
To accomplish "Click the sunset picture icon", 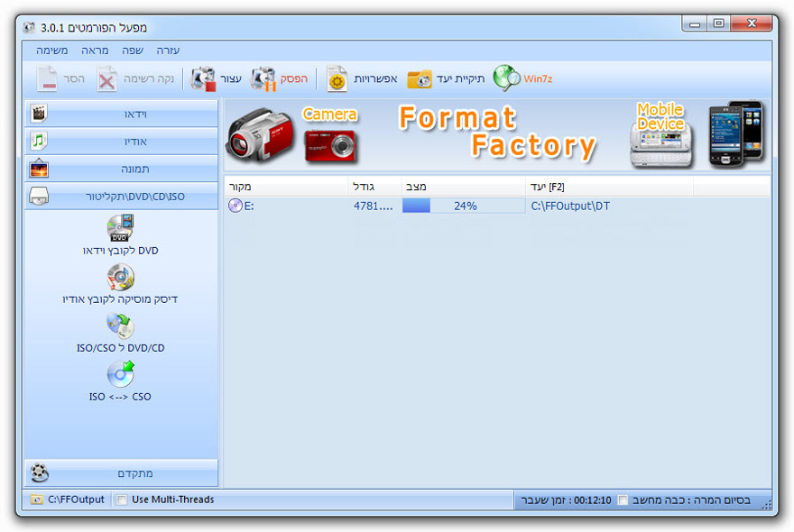I will pyautogui.click(x=39, y=169).
